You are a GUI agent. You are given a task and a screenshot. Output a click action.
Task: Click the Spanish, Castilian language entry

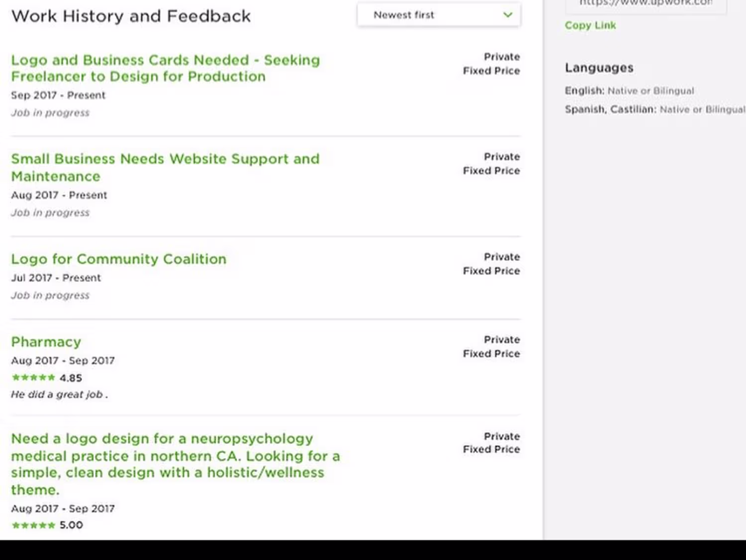point(654,109)
